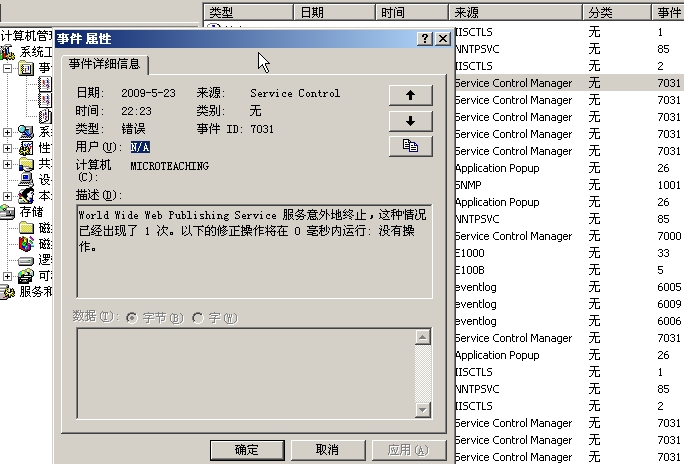Select the eventlog row with event 6006
The image size is (684, 464).
(x=569, y=321)
